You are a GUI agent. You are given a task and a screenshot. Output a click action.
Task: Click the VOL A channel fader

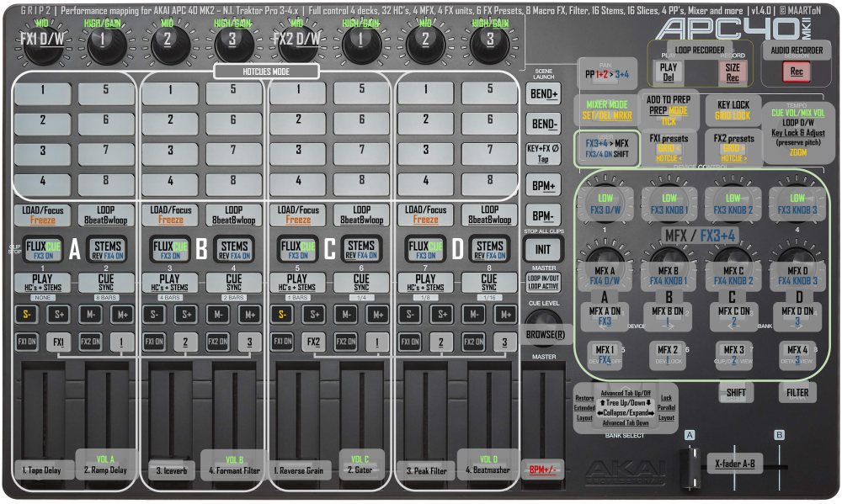105,464
